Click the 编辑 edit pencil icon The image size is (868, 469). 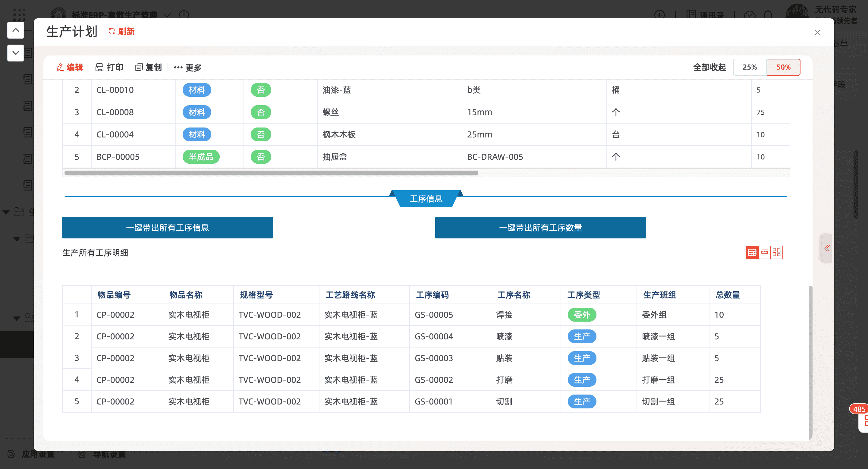coord(60,68)
